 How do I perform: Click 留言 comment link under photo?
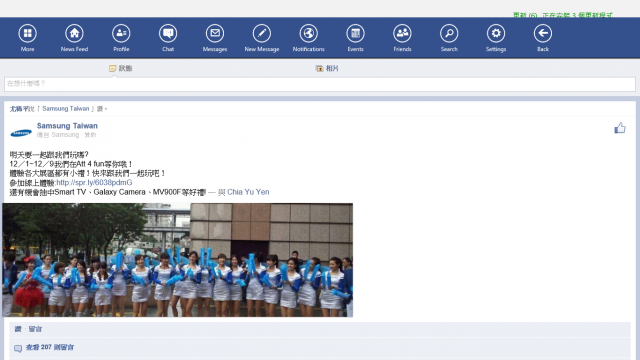point(35,329)
